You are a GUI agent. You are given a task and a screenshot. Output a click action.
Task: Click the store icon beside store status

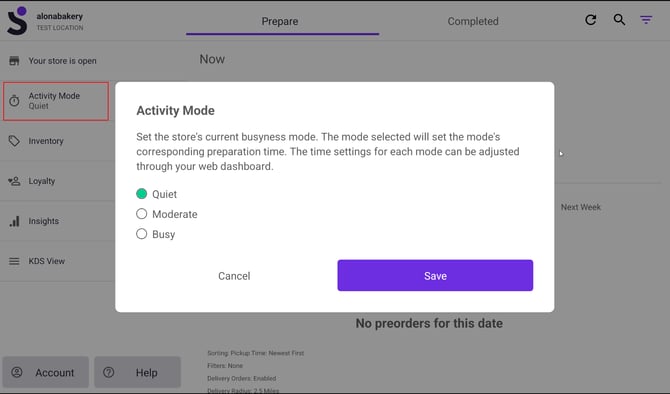point(14,61)
